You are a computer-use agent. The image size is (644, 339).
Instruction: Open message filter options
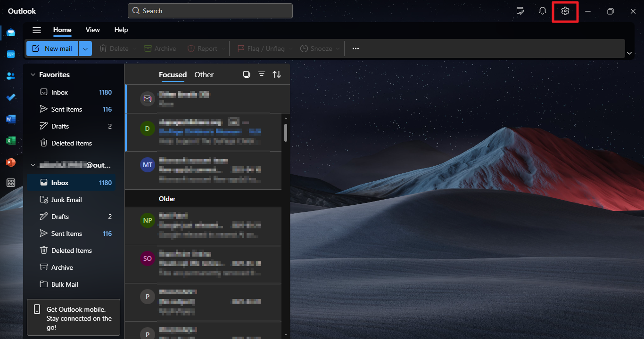point(262,74)
